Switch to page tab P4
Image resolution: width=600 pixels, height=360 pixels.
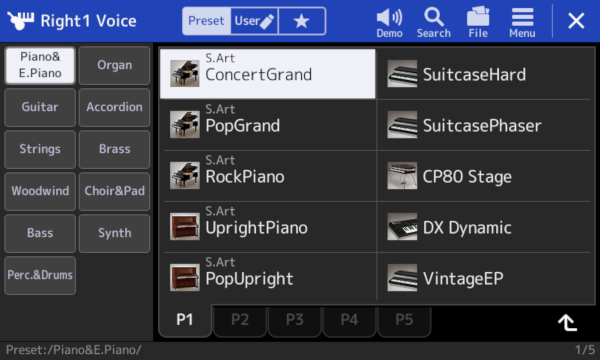(x=349, y=321)
